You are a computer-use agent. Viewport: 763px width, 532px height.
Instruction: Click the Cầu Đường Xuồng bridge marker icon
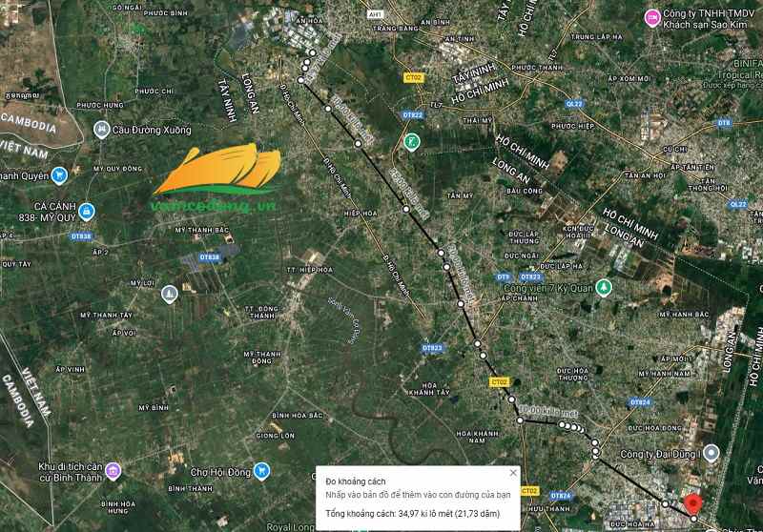click(101, 130)
